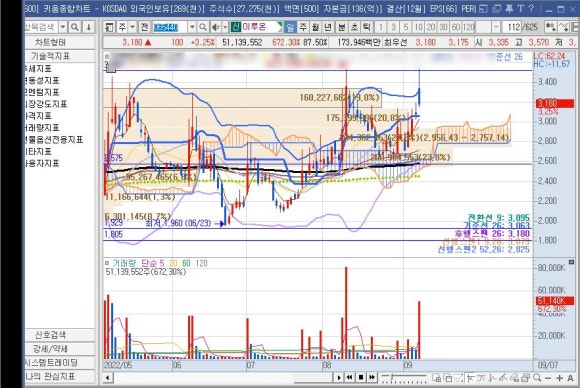Click the minus zoom-out icon at bottom
The height and width of the screenshot is (388, 580).
(x=548, y=378)
